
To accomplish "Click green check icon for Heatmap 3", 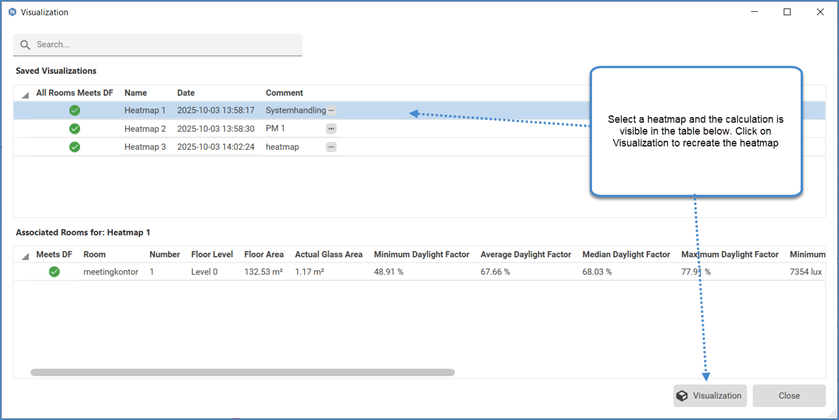I will [x=74, y=147].
